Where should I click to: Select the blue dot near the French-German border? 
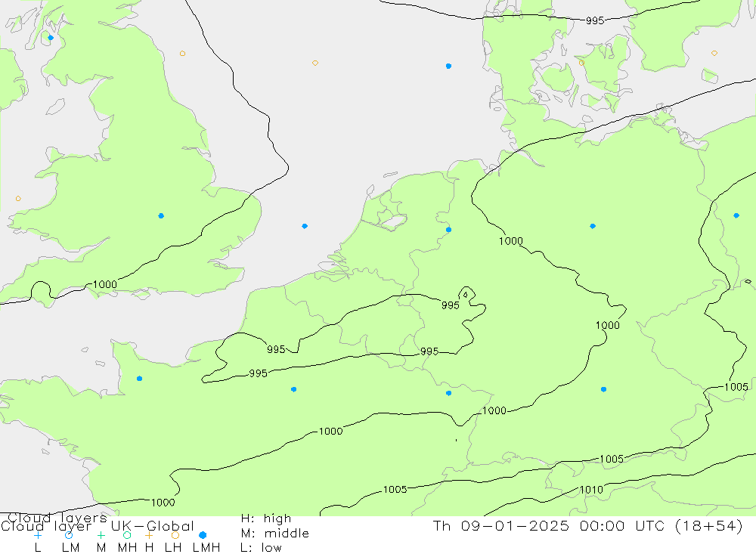tap(448, 394)
